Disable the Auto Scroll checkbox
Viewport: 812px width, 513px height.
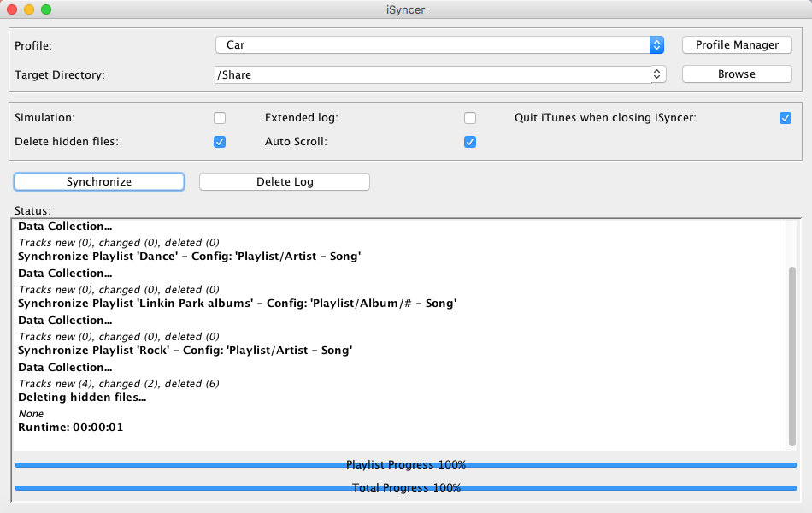tap(470, 142)
